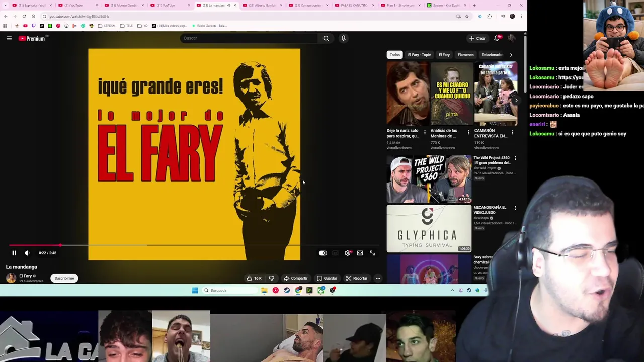Open the YouTube hamburger guide menu
644x362 pixels.
click(x=9, y=38)
